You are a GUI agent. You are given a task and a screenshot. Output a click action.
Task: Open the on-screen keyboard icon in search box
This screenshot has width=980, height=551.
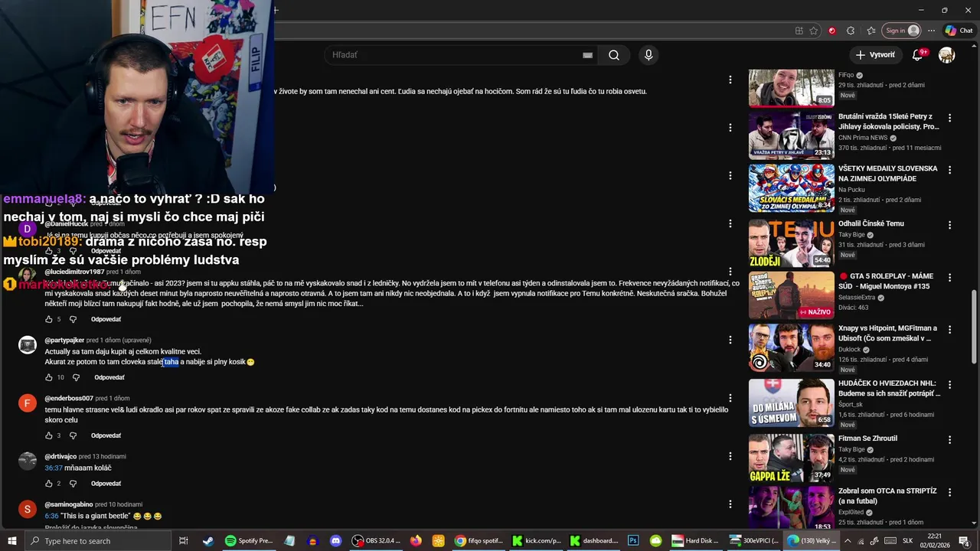pyautogui.click(x=587, y=55)
